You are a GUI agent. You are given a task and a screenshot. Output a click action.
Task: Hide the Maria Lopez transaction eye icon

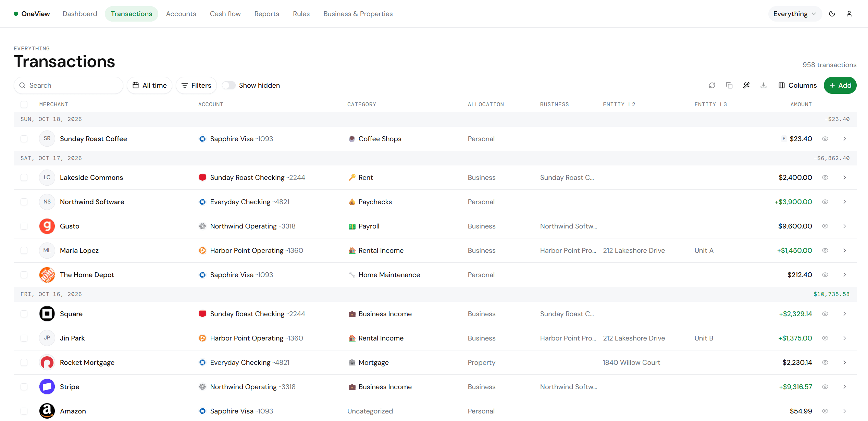(825, 250)
